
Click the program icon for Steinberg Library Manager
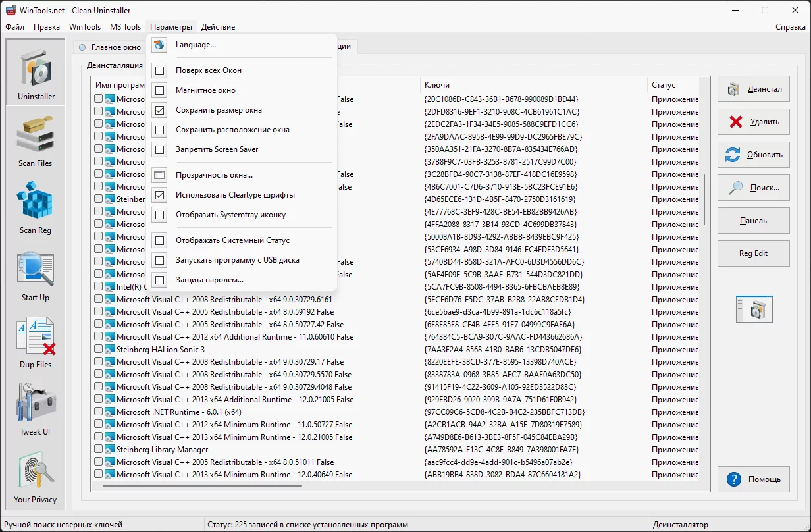(110, 450)
